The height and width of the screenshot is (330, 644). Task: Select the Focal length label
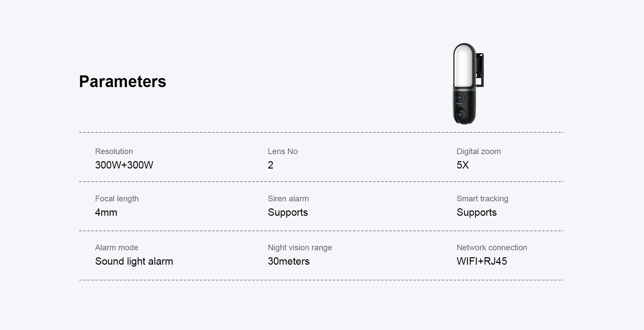coord(117,199)
